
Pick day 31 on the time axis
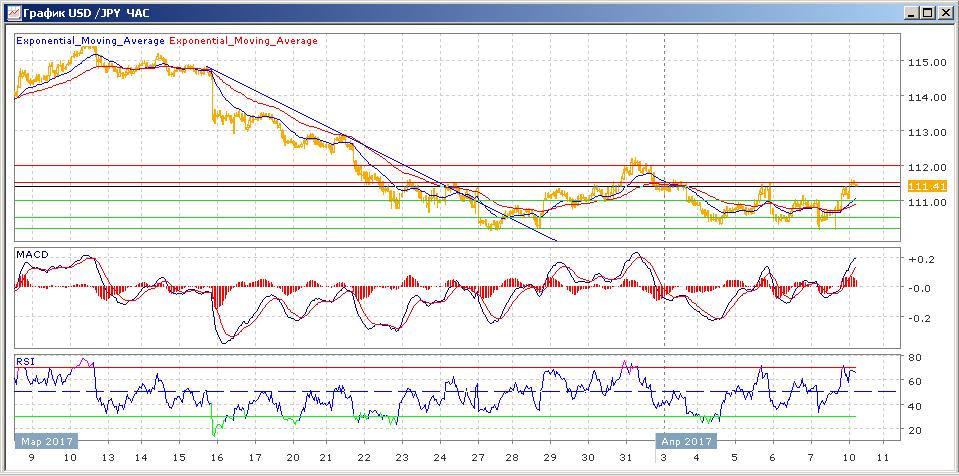pyautogui.click(x=624, y=457)
